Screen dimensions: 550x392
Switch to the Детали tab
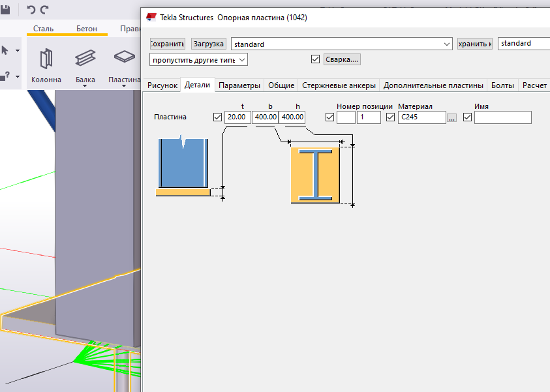(197, 85)
